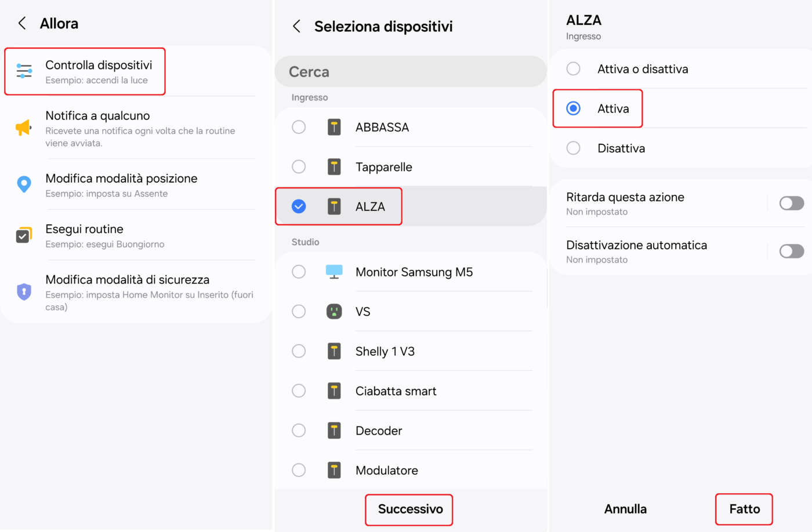Tap the Esegui routine checkbox icon
Image resolution: width=812 pixels, height=532 pixels.
[x=24, y=235]
